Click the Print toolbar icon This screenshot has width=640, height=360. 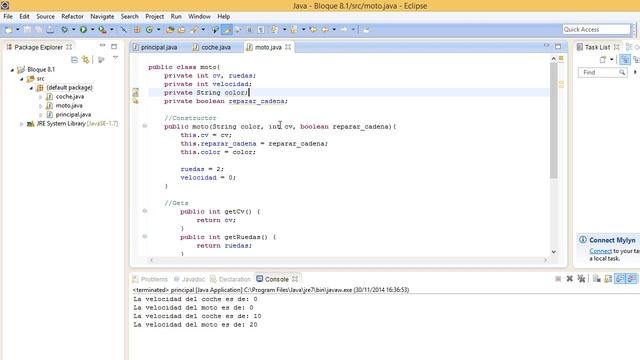click(50, 30)
